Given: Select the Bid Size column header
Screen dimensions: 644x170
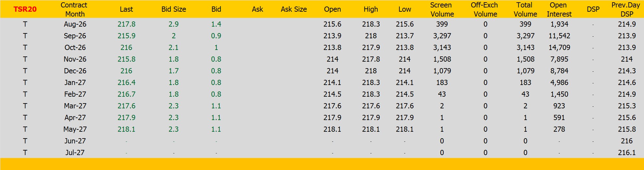Looking at the screenshot, I should coord(174,9).
